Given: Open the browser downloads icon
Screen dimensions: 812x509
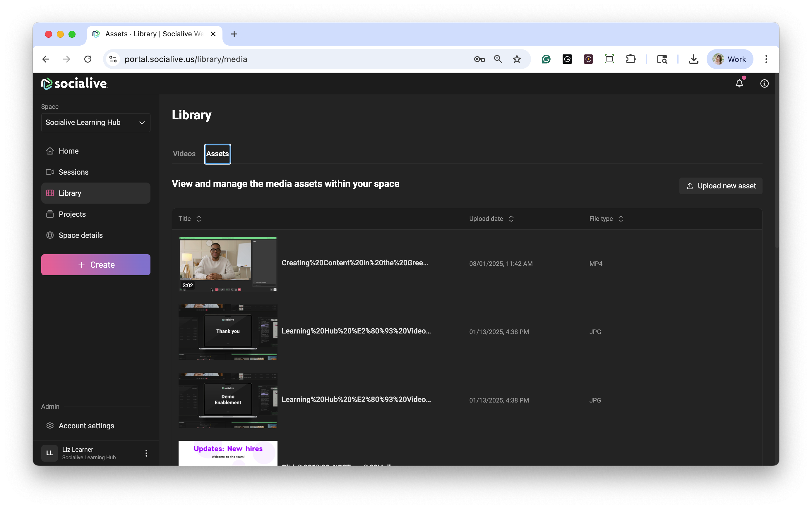Looking at the screenshot, I should [x=693, y=59].
